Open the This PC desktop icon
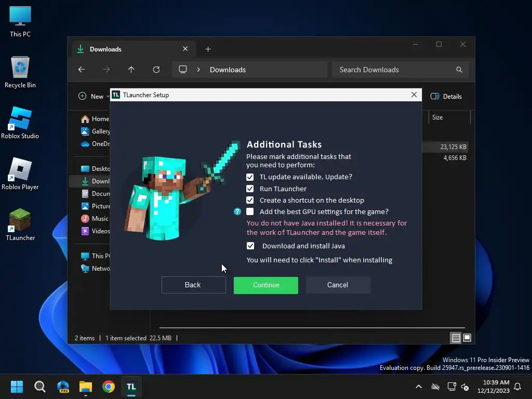This screenshot has height=399, width=532. pyautogui.click(x=20, y=21)
